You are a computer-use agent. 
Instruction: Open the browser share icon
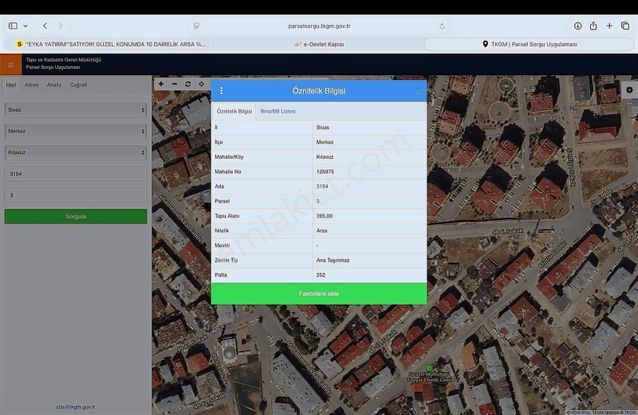(593, 26)
